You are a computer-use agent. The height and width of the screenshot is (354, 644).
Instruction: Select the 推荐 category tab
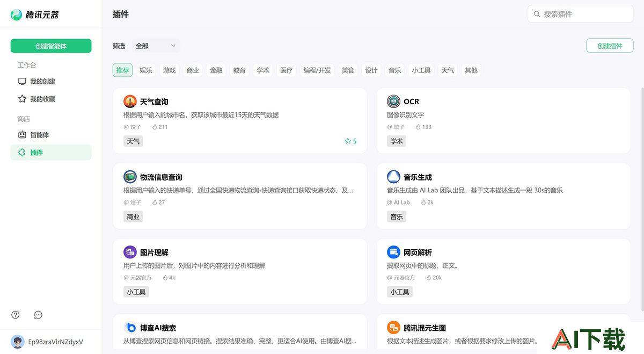[122, 70]
